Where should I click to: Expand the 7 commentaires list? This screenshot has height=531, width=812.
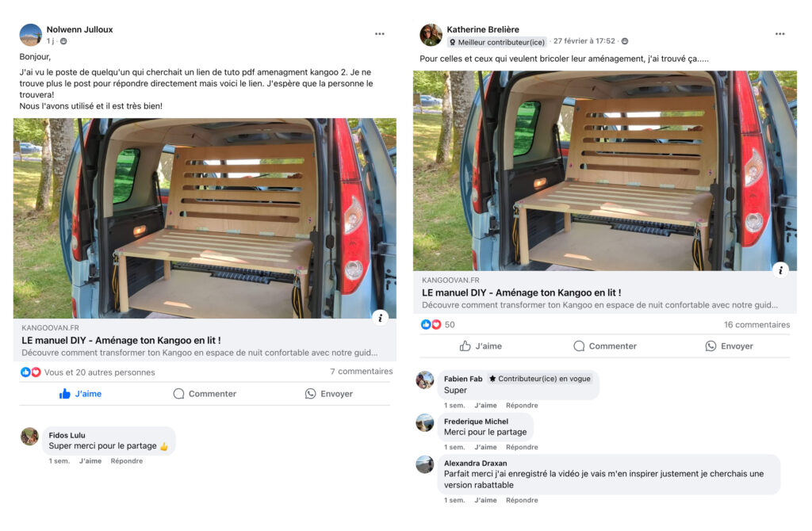(361, 372)
